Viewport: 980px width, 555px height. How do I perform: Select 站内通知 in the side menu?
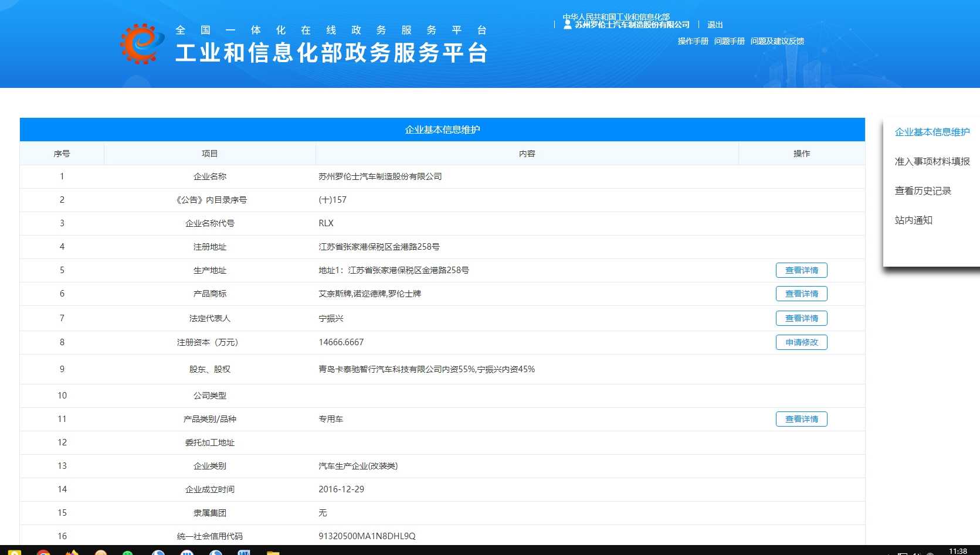pos(913,220)
